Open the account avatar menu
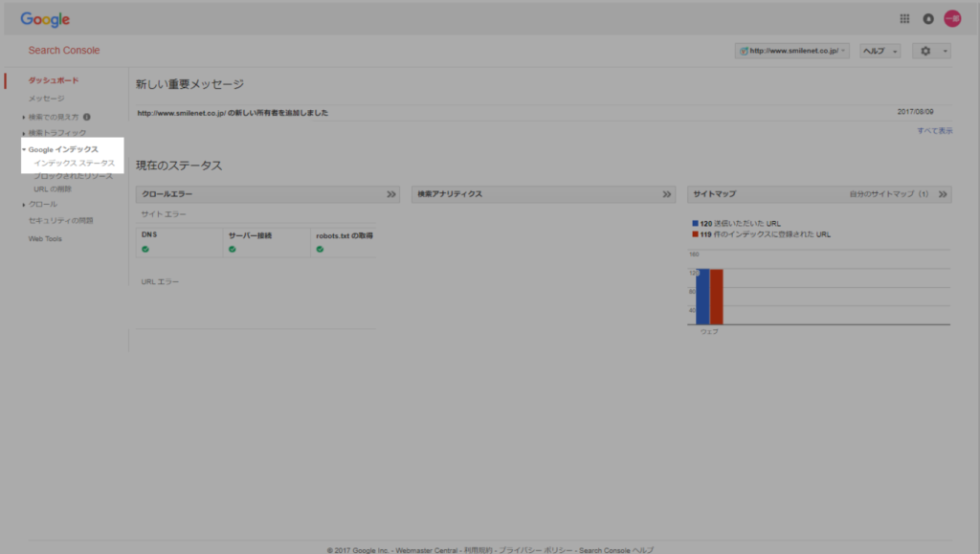Viewport: 980px width, 554px height. point(952,19)
